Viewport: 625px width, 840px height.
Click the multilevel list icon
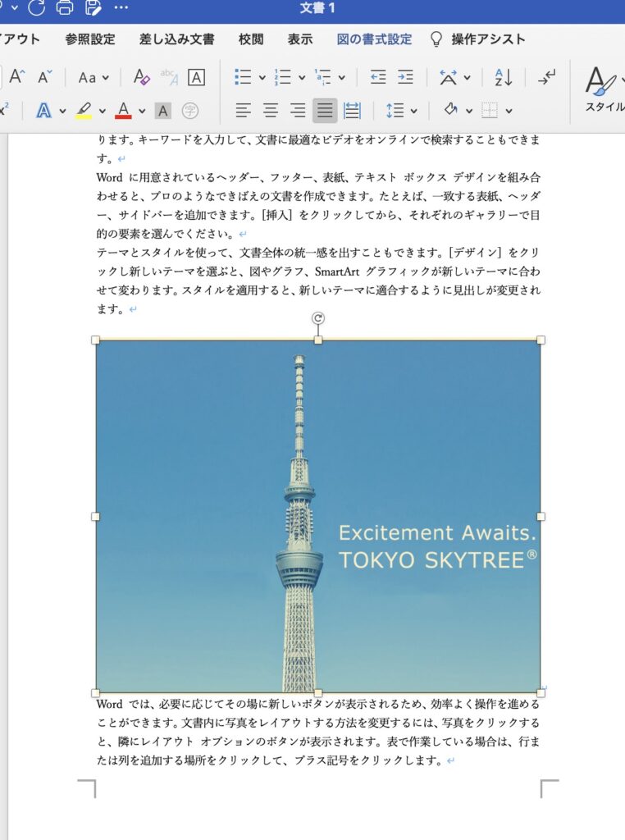click(x=322, y=77)
